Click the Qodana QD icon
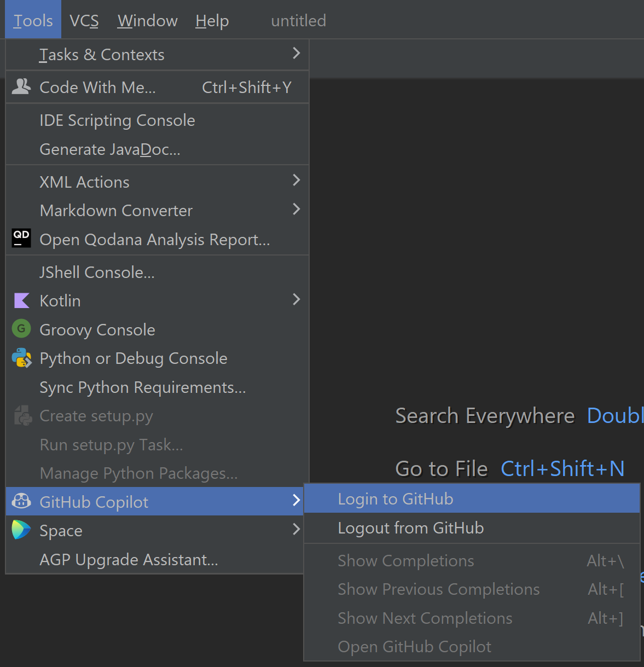 (21, 238)
